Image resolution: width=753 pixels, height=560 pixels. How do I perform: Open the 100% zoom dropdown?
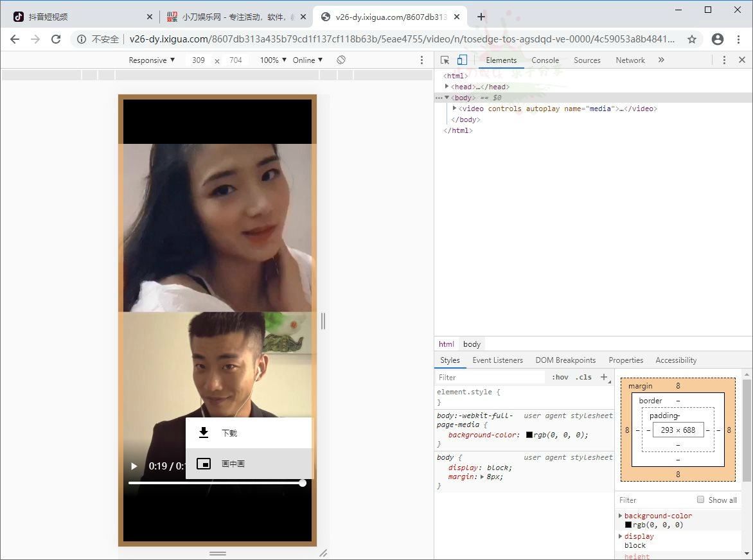click(x=273, y=60)
